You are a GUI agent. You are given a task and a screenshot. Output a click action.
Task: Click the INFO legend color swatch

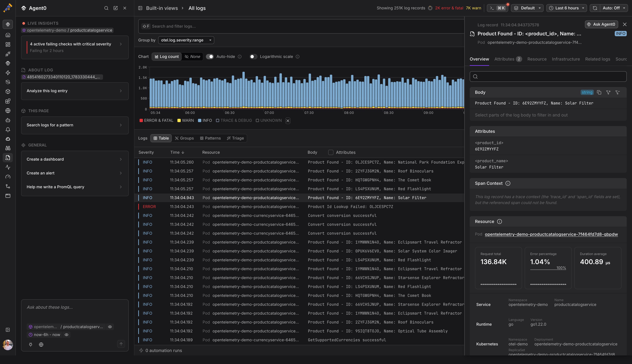(x=199, y=120)
